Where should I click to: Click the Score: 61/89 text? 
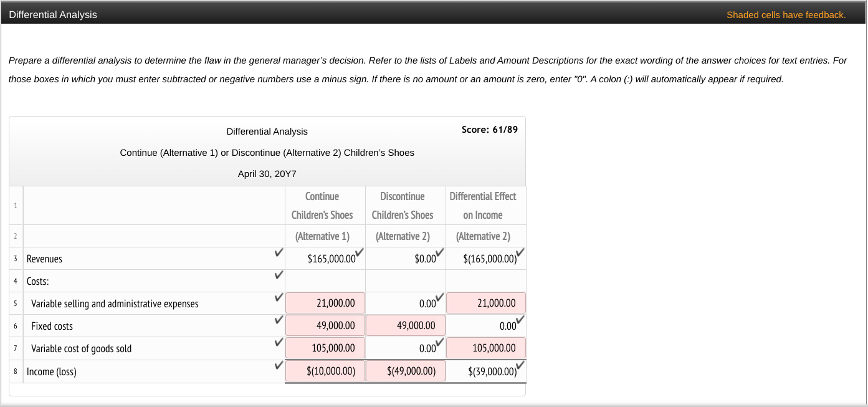490,130
